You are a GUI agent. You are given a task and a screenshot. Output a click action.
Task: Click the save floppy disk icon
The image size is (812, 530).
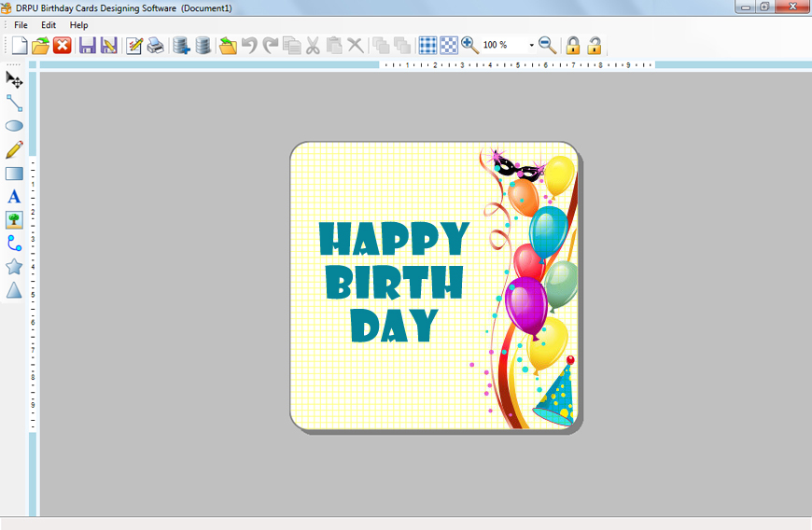(x=87, y=46)
